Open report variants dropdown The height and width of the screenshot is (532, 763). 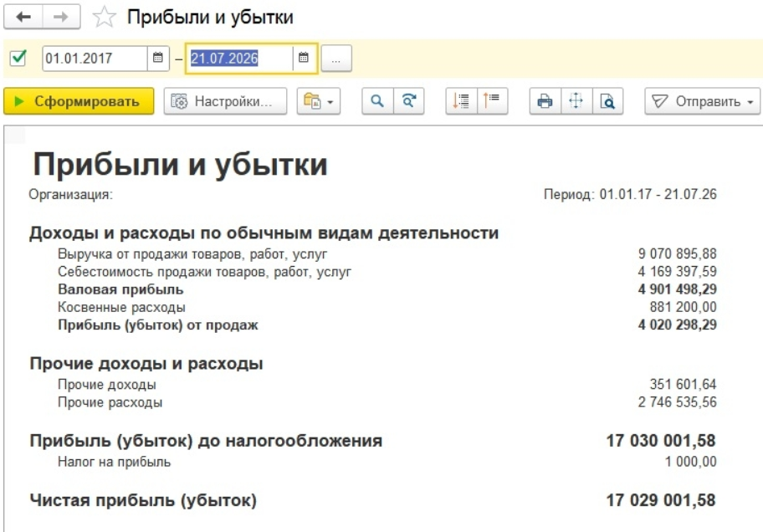coord(318,101)
